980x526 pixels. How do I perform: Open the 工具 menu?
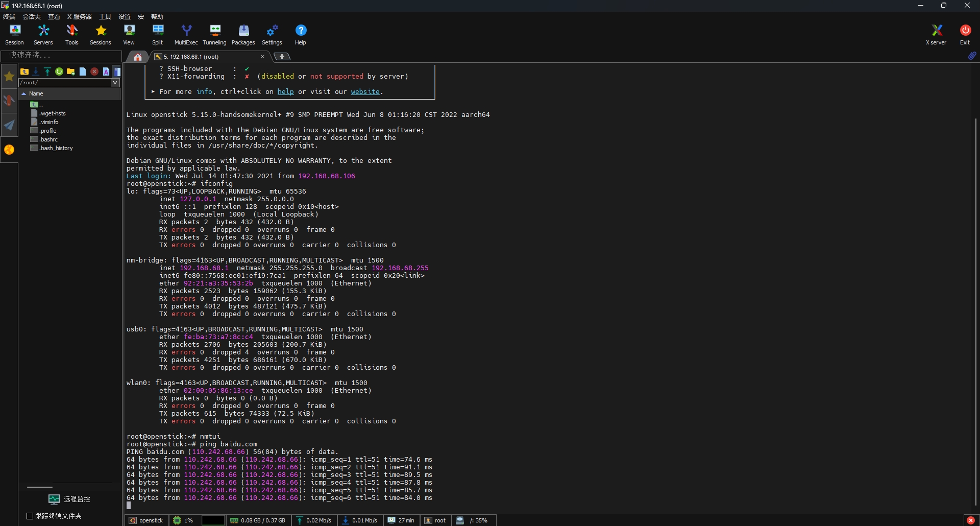[x=105, y=17]
